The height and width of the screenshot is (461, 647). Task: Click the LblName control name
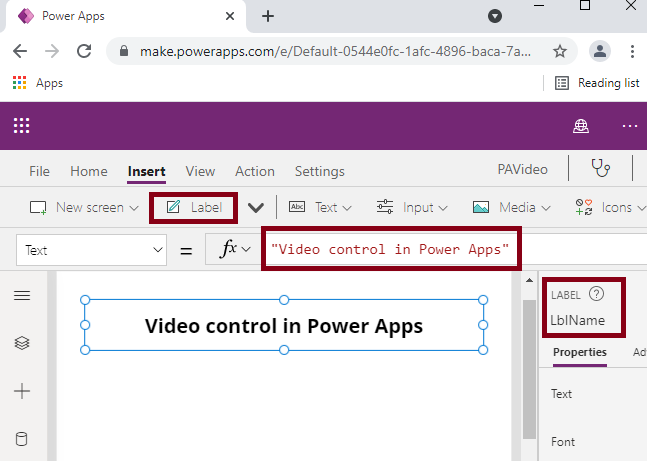[577, 320]
